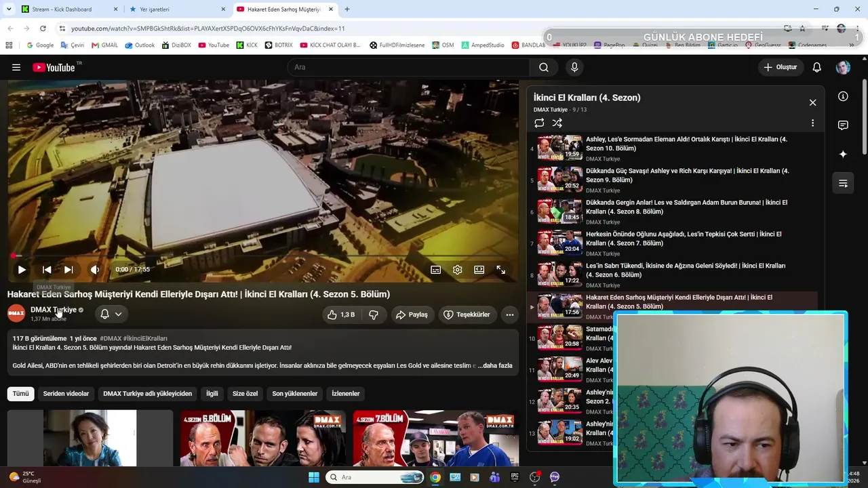
Task: Enter fullscreen on the video player
Action: tap(501, 270)
